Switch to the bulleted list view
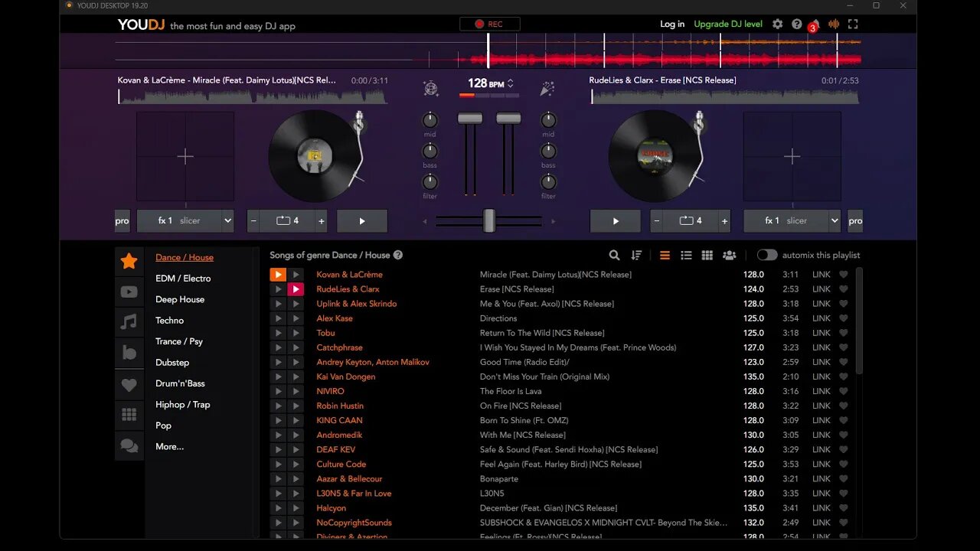The height and width of the screenshot is (551, 980). [686, 256]
